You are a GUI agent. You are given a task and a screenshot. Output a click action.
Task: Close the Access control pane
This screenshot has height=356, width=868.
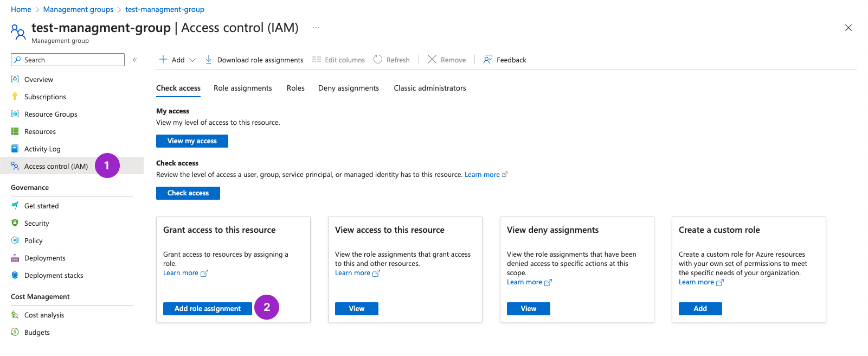(x=848, y=28)
